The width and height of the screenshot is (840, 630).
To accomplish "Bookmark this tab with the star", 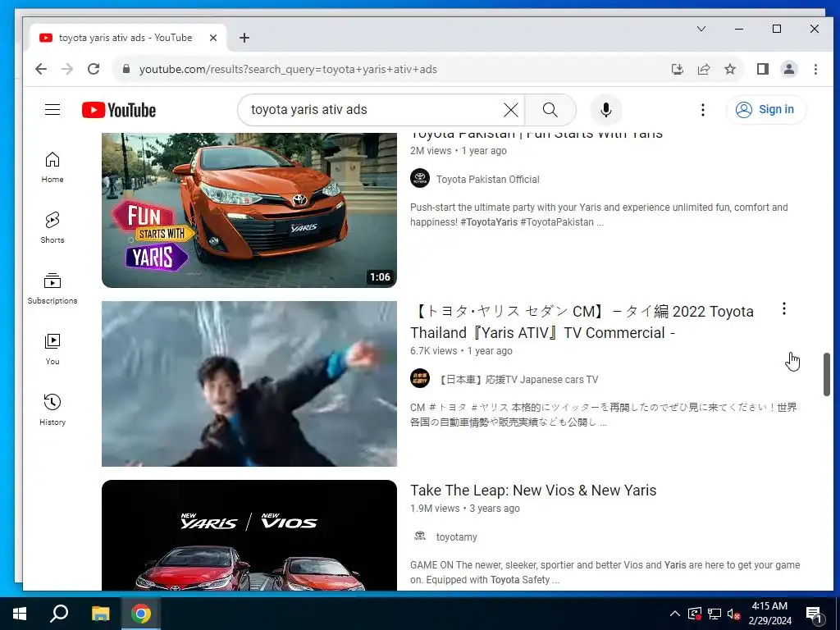I will (x=729, y=69).
